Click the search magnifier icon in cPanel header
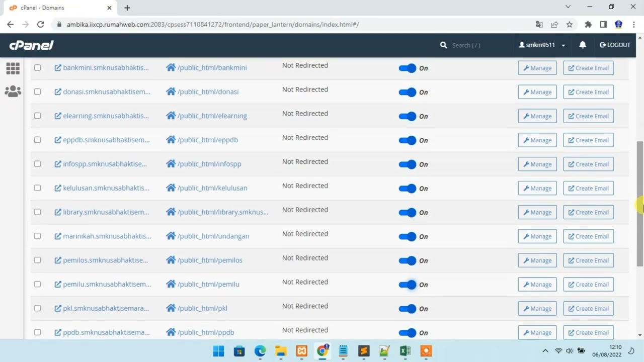Viewport: 644px width, 362px height. [443, 45]
